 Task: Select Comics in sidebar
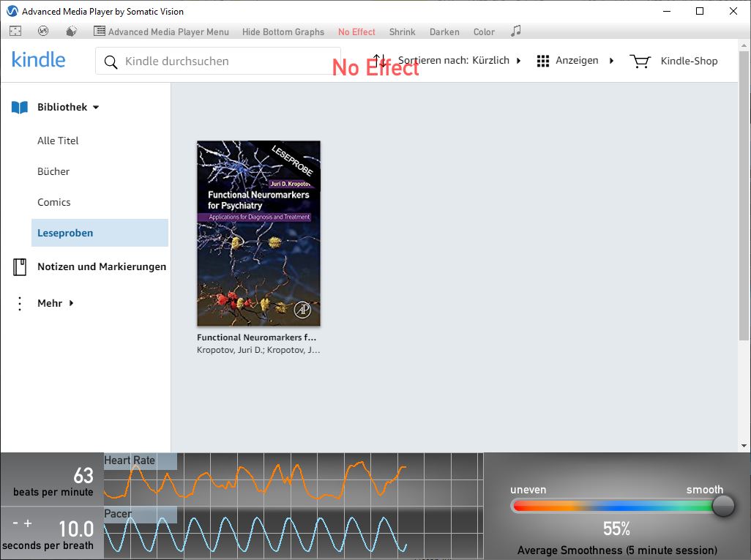53,202
